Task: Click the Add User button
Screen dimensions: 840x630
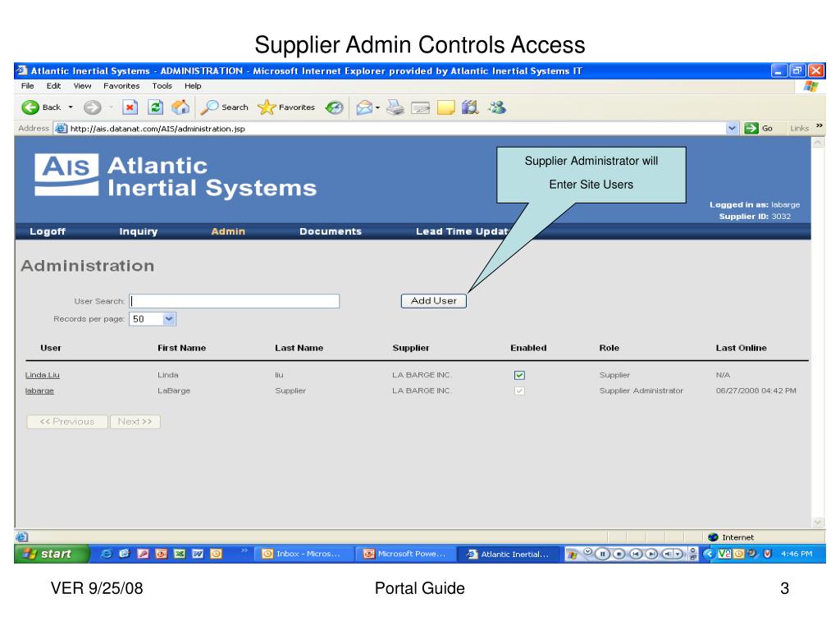Action: [434, 301]
